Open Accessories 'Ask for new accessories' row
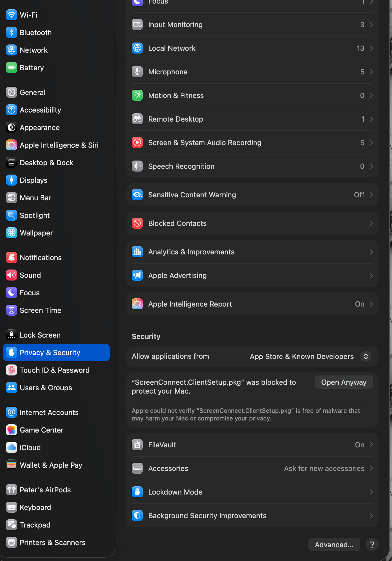This screenshot has height=561, width=392. click(253, 469)
